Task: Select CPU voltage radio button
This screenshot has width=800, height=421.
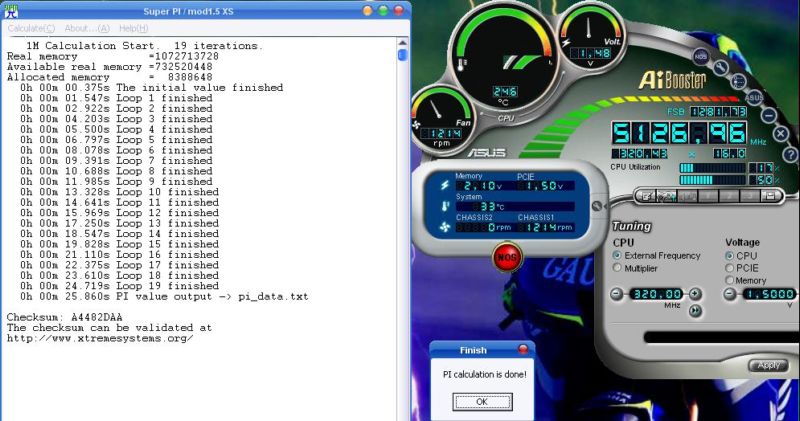Action: pyautogui.click(x=730, y=256)
